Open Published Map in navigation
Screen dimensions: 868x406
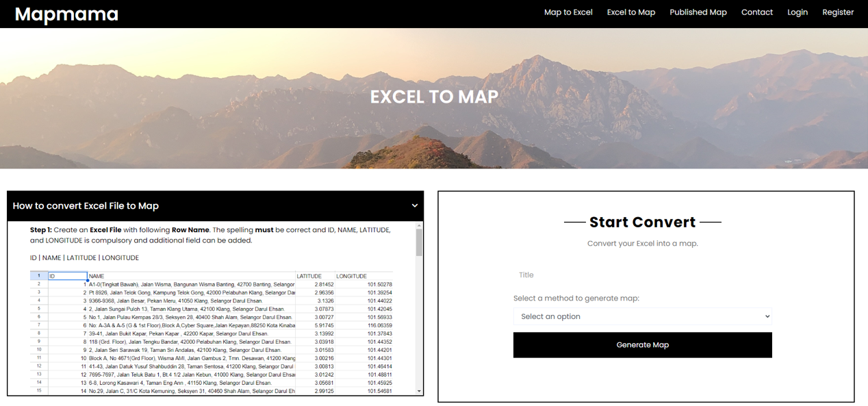pos(698,12)
